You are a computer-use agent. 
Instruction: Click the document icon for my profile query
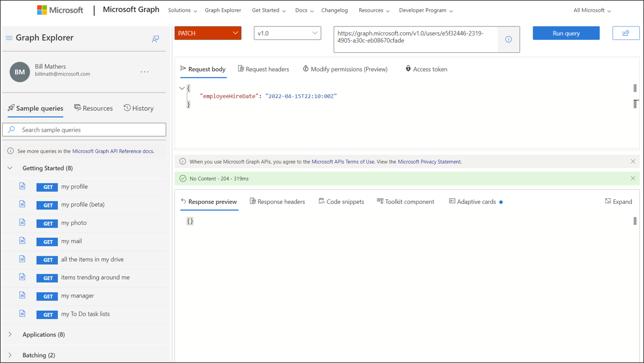click(22, 186)
